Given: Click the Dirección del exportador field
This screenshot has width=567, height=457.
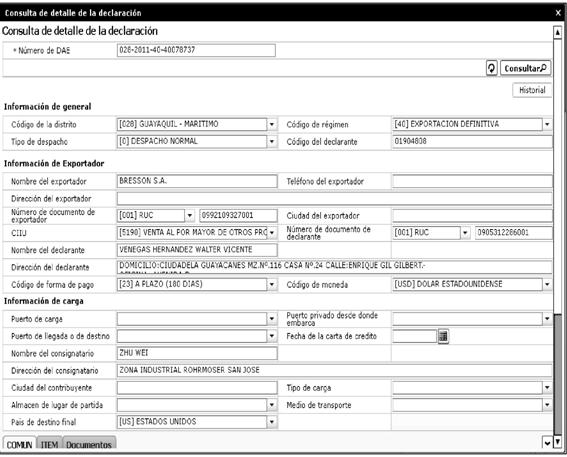Looking at the screenshot, I should tap(334, 198).
